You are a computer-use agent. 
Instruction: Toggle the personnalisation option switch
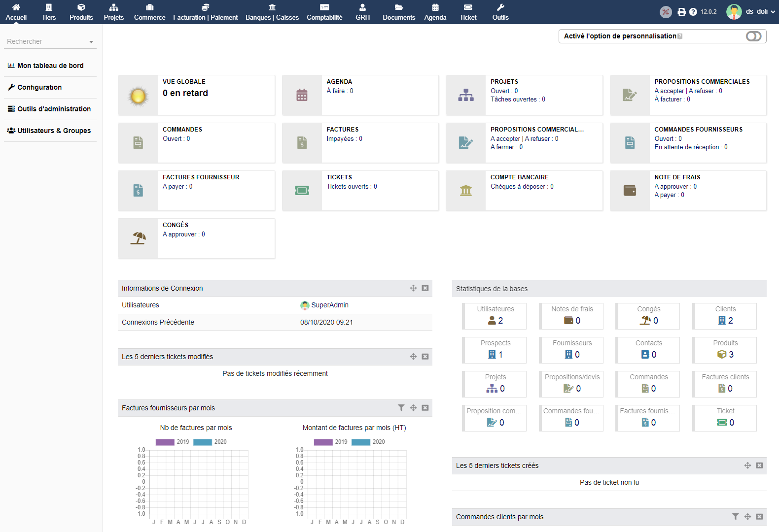[753, 36]
